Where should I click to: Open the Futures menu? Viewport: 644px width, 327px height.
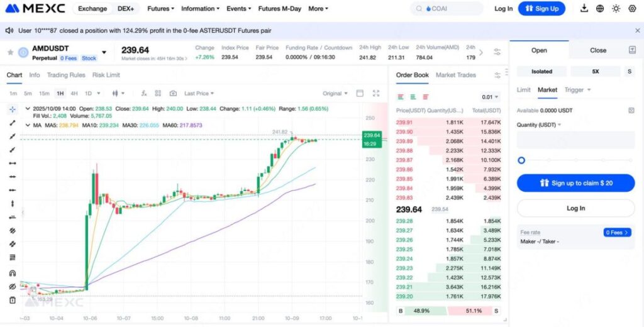pyautogui.click(x=160, y=9)
